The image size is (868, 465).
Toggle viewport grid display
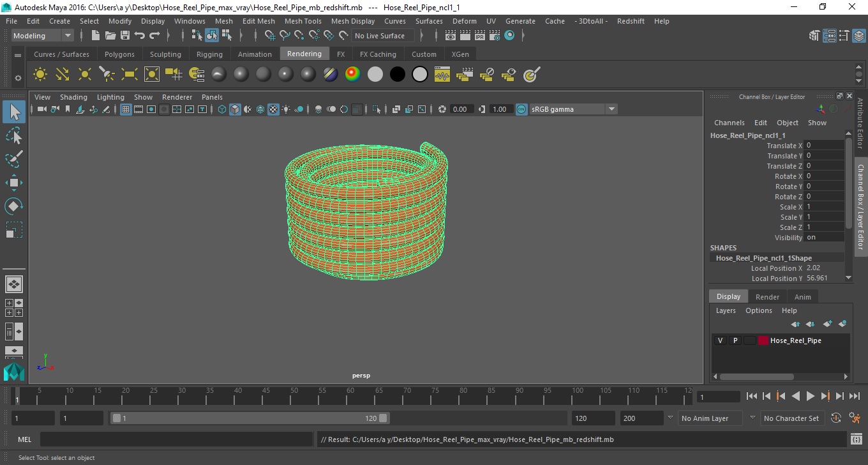click(126, 109)
